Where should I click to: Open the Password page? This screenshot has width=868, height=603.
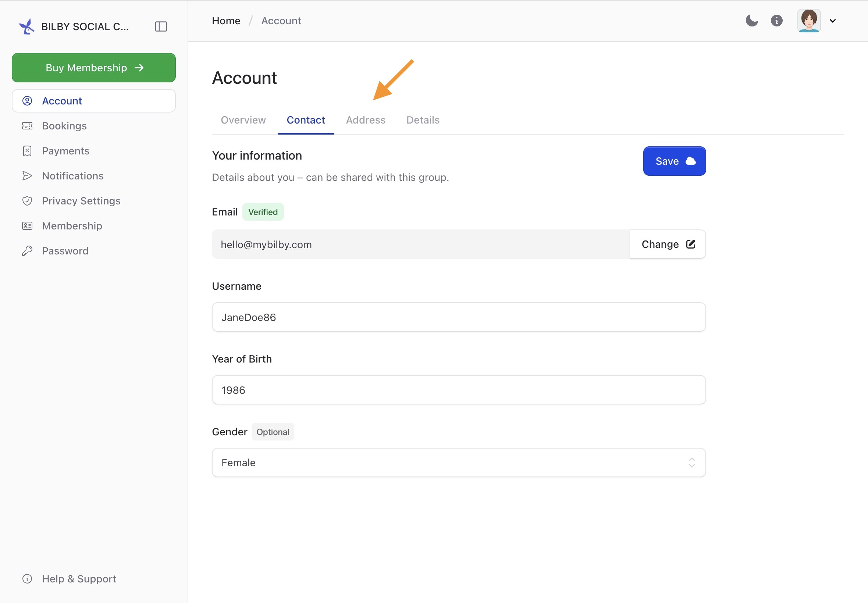pos(94,251)
